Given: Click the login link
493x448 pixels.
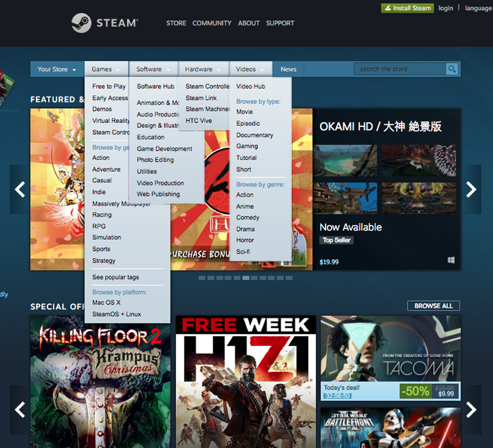Looking at the screenshot, I should (x=446, y=8).
